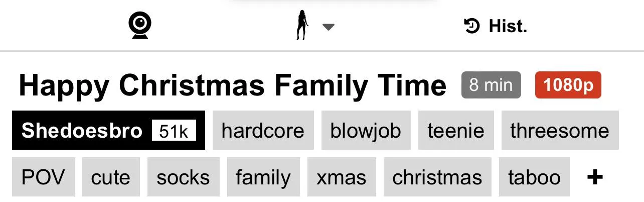
Task: Click the 1080p quality badge
Action: coord(568,85)
